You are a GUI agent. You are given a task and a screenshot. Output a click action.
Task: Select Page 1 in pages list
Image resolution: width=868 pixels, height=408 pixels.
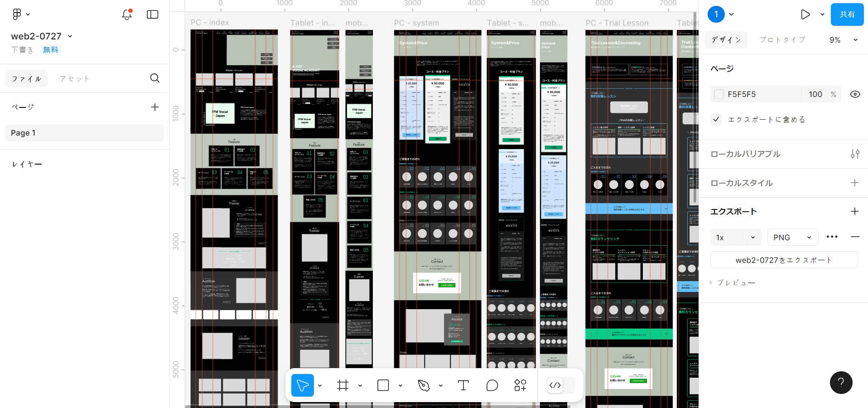84,133
